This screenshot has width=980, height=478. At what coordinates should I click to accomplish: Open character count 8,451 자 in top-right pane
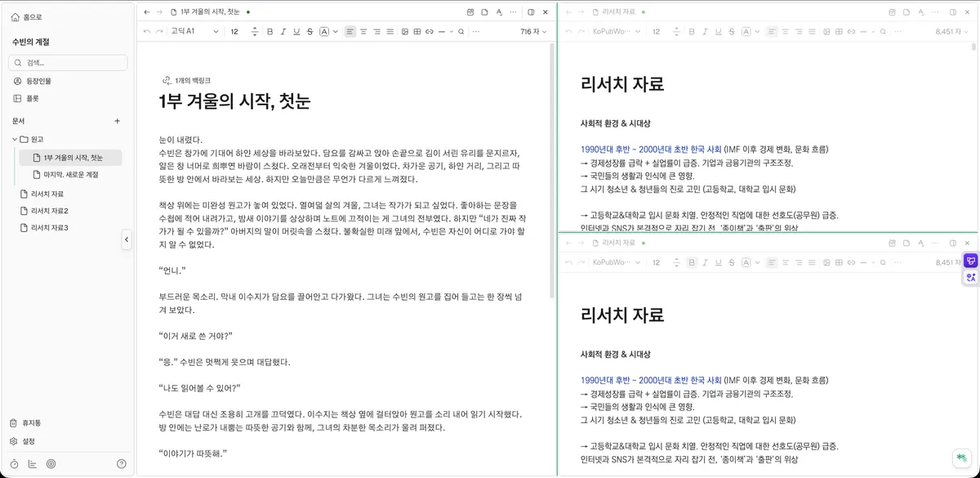point(953,32)
